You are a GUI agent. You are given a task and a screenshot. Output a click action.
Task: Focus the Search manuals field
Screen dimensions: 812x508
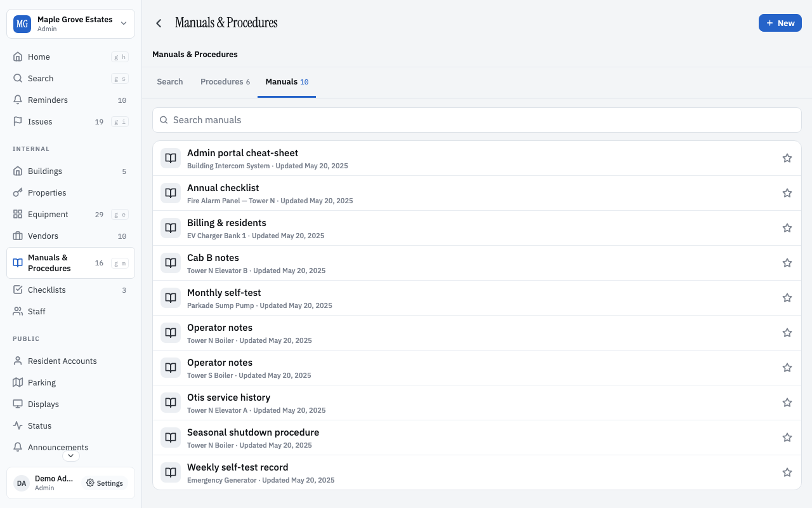[477, 120]
